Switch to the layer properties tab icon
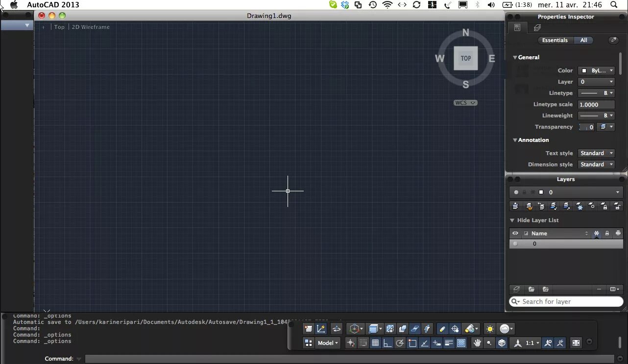 (537, 28)
